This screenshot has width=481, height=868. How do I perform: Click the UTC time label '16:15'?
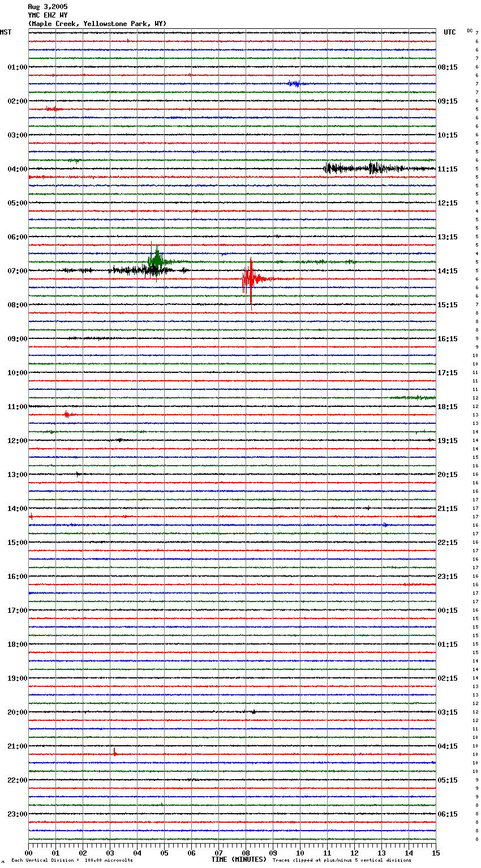[448, 339]
